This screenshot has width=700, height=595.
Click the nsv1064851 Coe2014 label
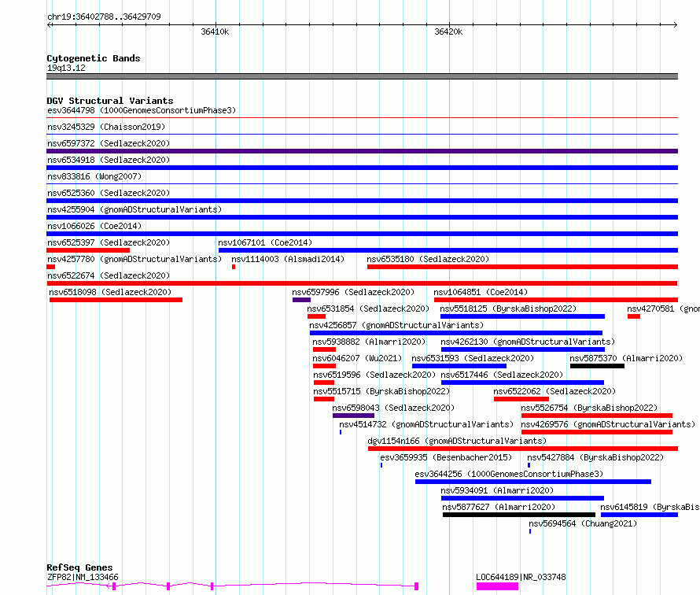[x=481, y=292]
